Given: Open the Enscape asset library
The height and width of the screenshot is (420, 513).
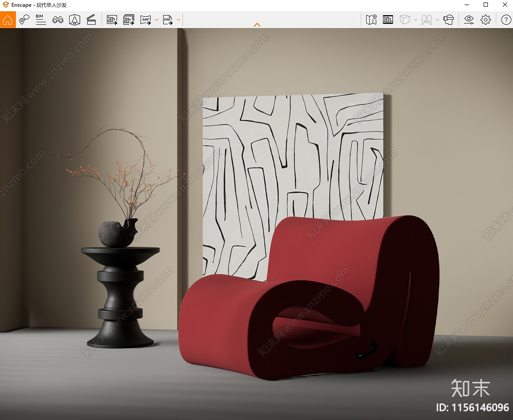Looking at the screenshot, I should click(388, 20).
